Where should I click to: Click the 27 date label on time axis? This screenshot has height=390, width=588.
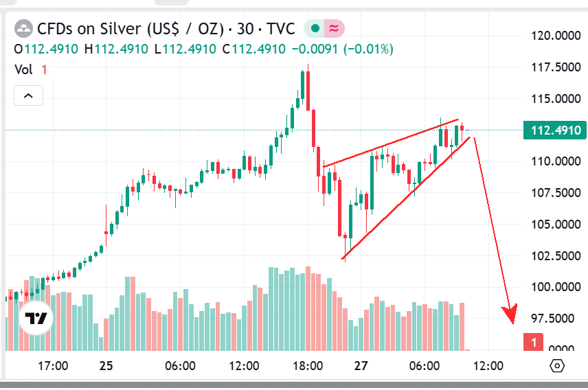click(x=362, y=366)
